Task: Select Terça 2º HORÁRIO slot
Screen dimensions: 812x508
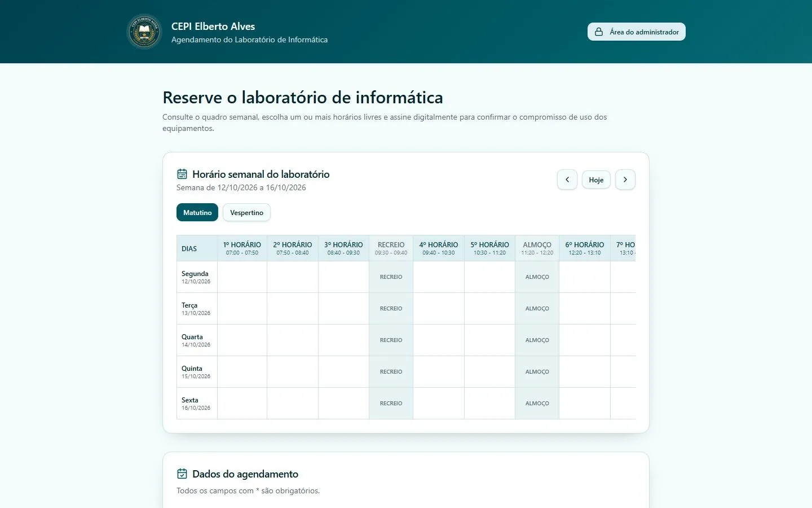Action: click(x=293, y=309)
